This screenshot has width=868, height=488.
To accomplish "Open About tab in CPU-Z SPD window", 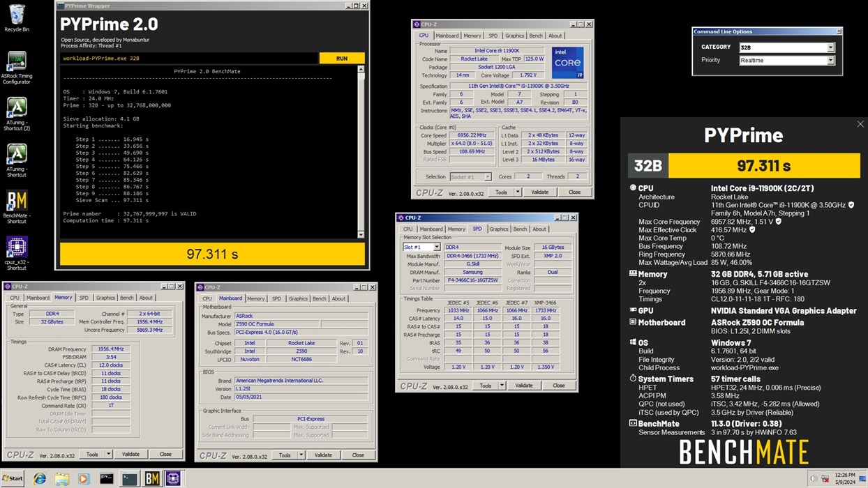I will (x=539, y=229).
